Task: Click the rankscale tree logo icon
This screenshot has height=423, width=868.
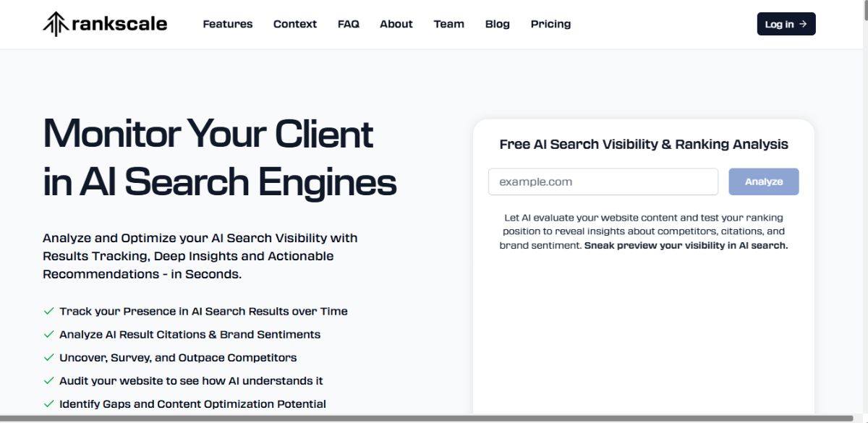Action: [56, 24]
